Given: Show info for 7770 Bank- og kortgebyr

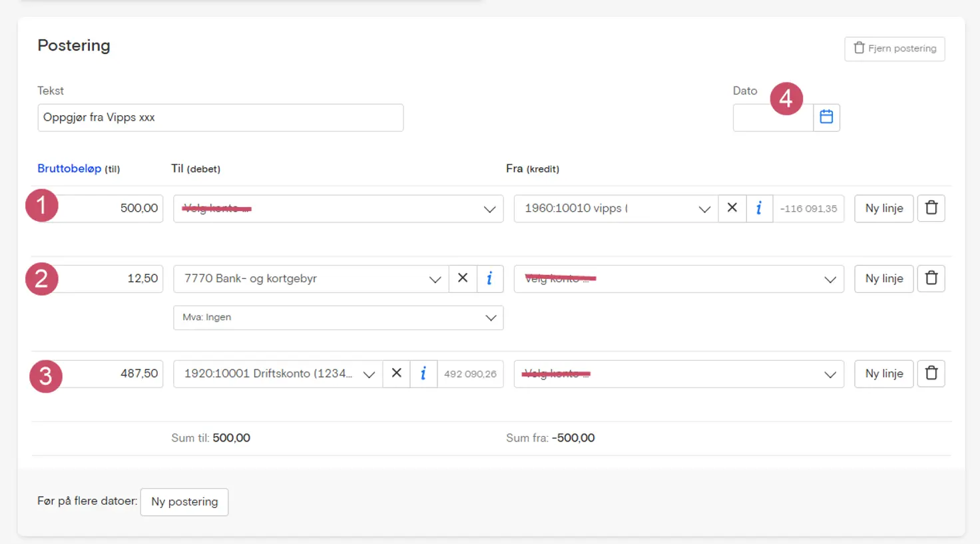Looking at the screenshot, I should [x=489, y=278].
